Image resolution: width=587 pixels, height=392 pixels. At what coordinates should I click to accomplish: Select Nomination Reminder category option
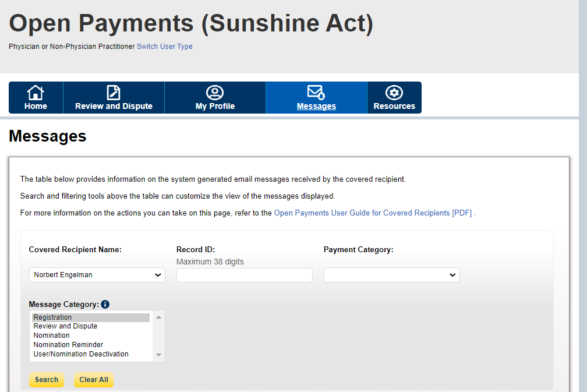(68, 345)
